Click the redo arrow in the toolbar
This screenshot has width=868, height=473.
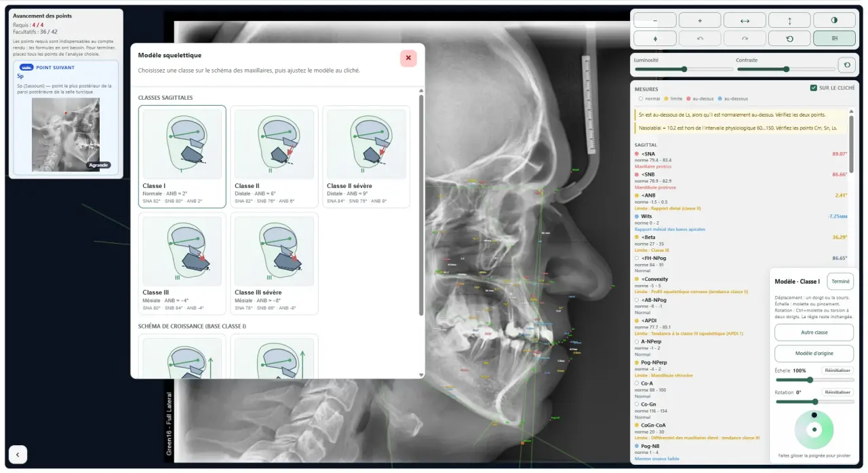(x=745, y=39)
